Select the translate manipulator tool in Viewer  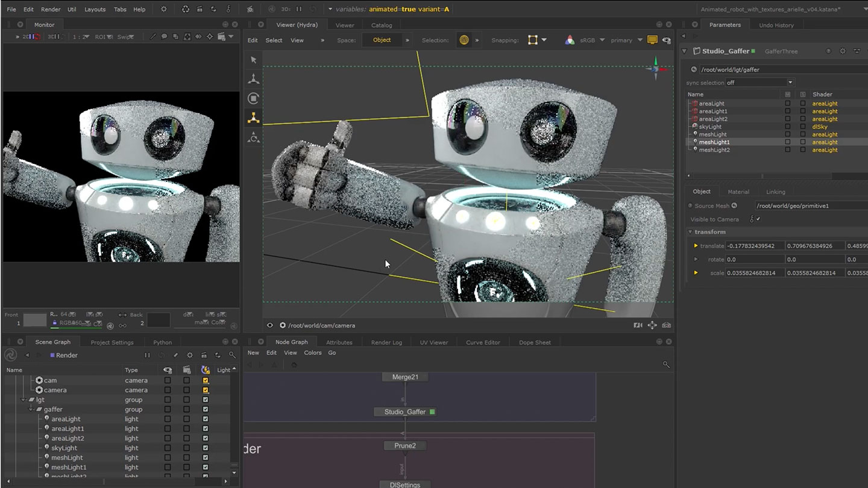(x=253, y=79)
